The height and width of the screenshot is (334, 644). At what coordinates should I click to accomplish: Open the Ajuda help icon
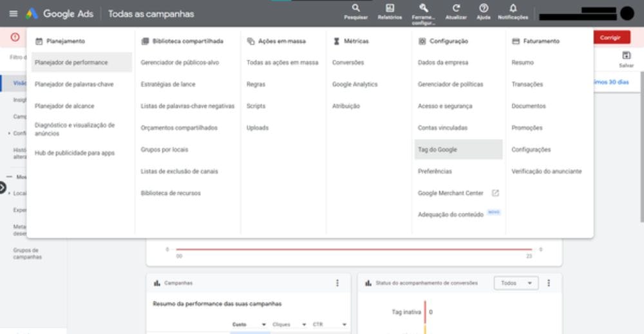[484, 8]
